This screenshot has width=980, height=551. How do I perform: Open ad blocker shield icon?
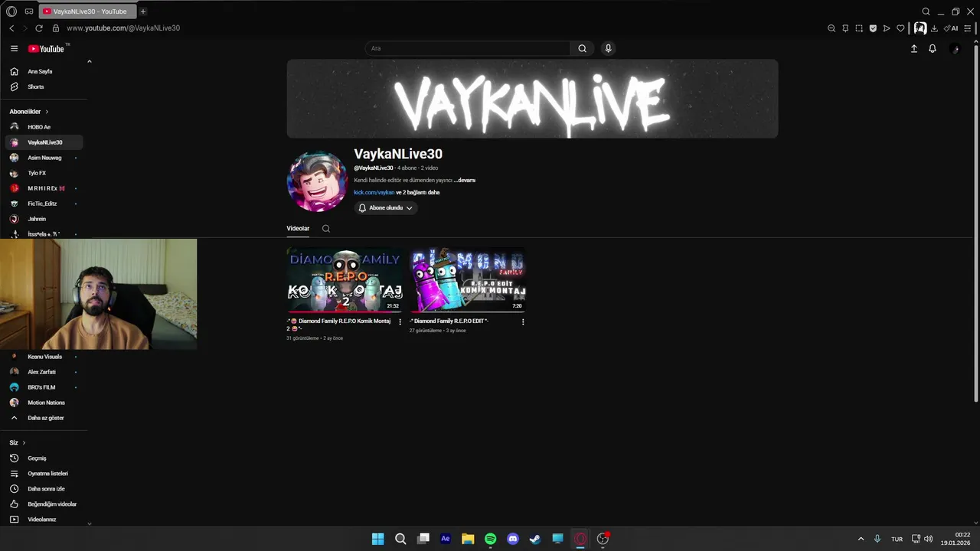873,28
